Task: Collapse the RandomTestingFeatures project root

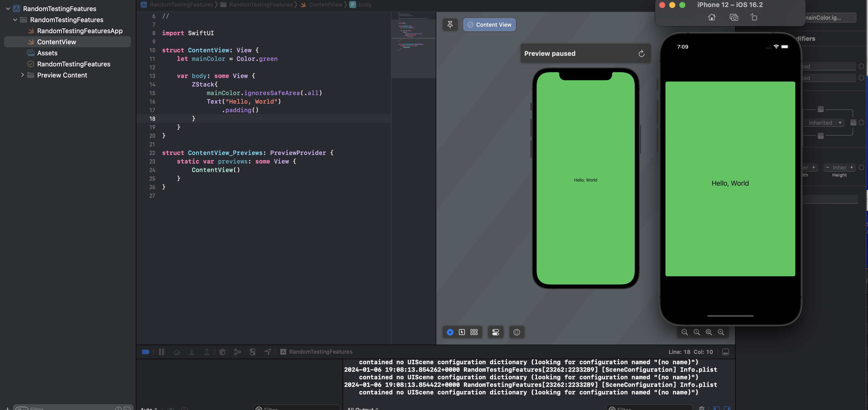Action: coord(8,9)
